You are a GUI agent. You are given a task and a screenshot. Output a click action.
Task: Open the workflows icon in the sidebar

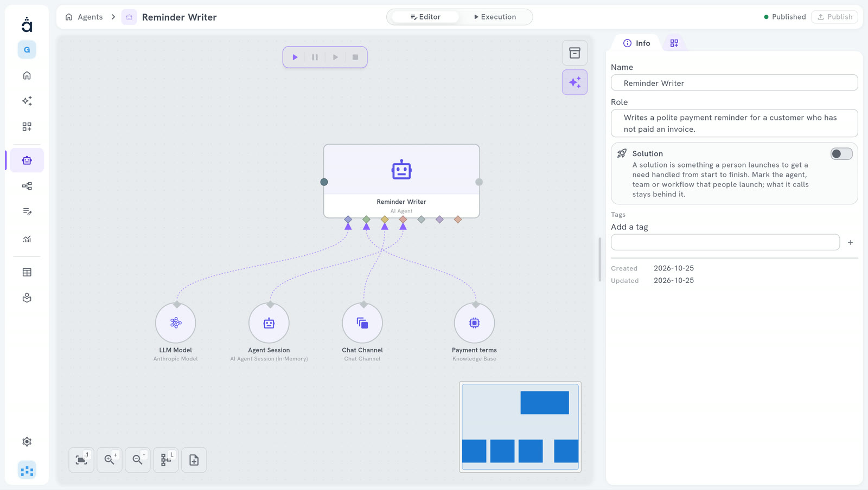click(x=27, y=186)
